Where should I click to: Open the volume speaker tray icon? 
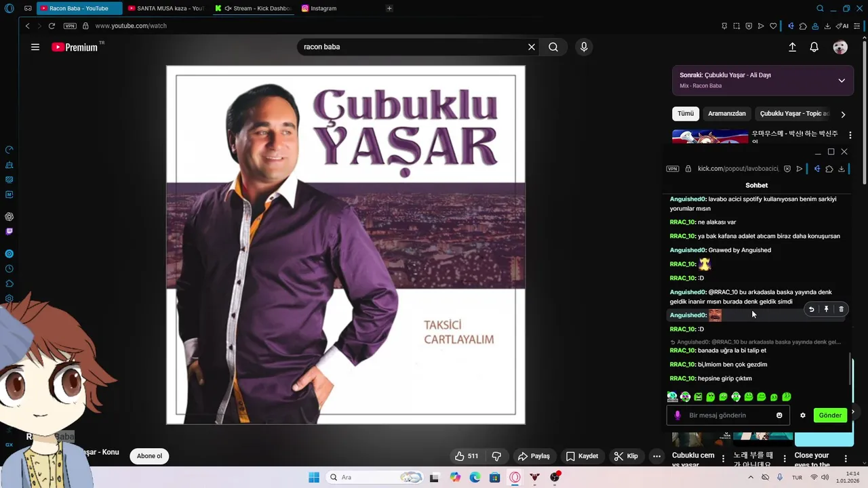[x=825, y=477]
